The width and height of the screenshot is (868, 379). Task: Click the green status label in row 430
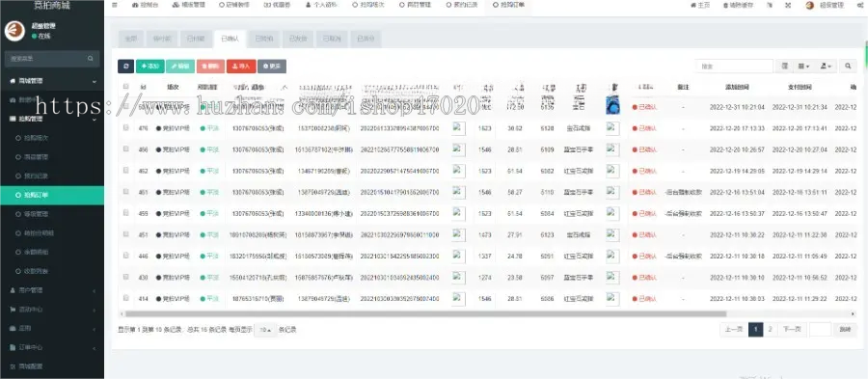pyautogui.click(x=210, y=277)
